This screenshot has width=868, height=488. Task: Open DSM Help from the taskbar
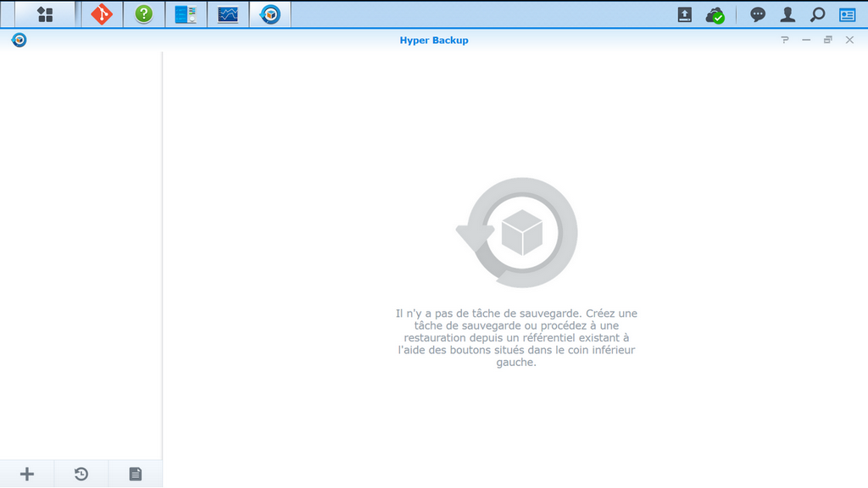point(144,14)
